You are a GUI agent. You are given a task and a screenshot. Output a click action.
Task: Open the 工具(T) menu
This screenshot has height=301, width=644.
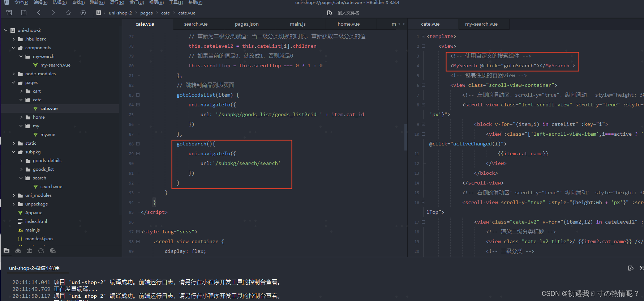(176, 3)
